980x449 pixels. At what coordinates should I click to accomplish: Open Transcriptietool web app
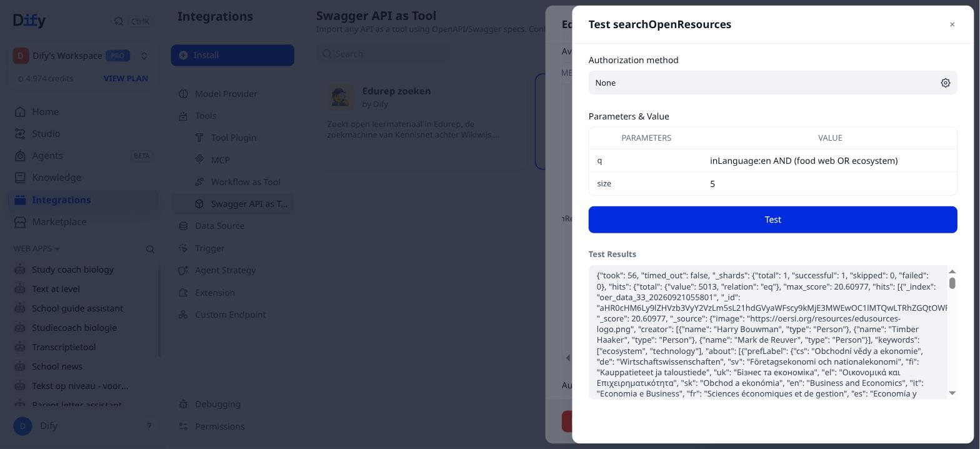coord(82,347)
